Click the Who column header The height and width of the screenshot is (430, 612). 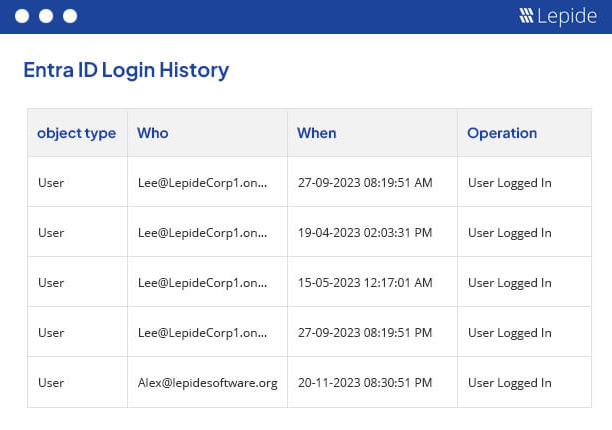click(x=153, y=133)
